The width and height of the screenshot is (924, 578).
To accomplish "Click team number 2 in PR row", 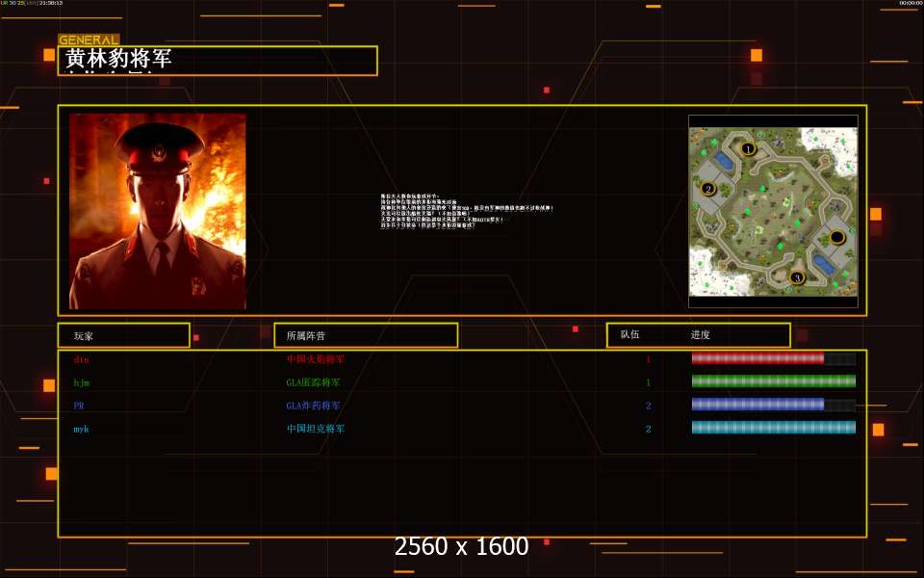I will tap(648, 406).
